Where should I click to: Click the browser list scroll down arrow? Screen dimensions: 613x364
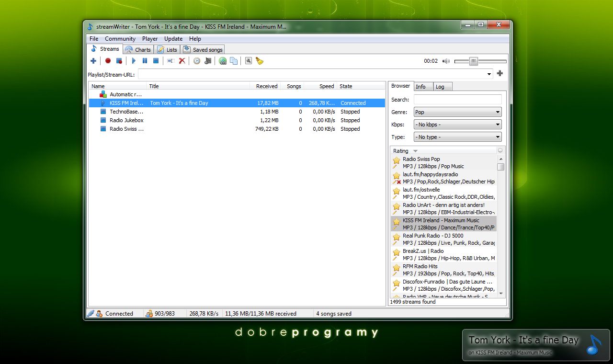click(x=501, y=293)
